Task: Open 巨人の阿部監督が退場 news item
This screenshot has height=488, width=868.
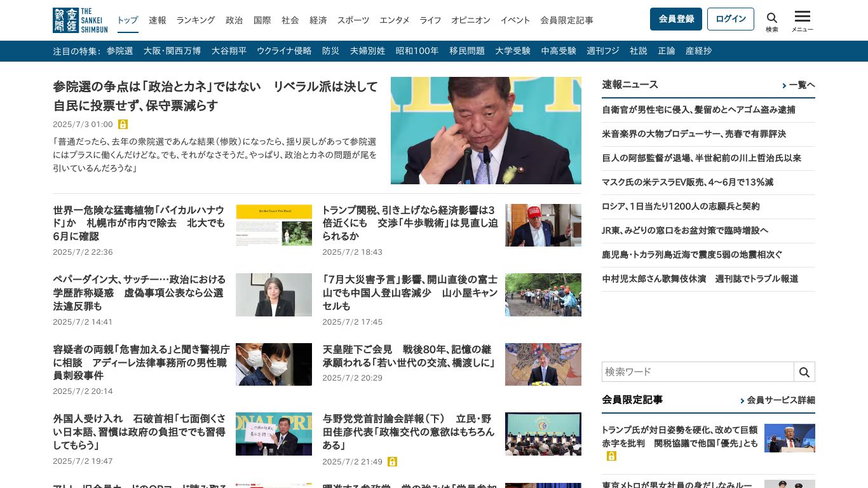Action: 702,158
